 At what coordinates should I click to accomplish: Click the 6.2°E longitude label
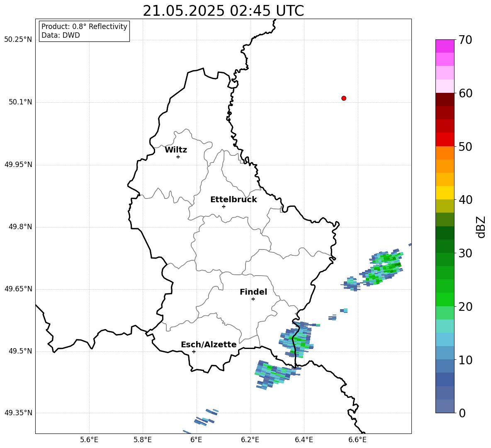[250, 440]
